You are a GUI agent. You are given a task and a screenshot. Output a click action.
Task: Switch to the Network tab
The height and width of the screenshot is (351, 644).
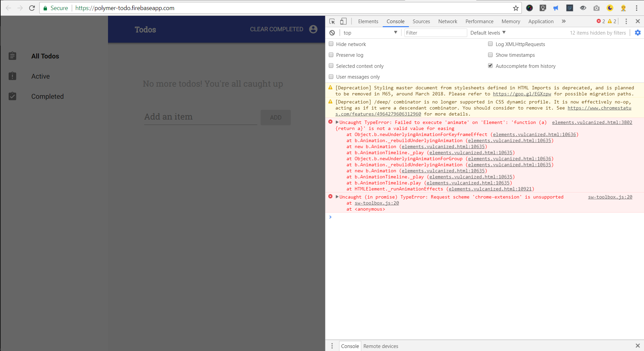[447, 21]
